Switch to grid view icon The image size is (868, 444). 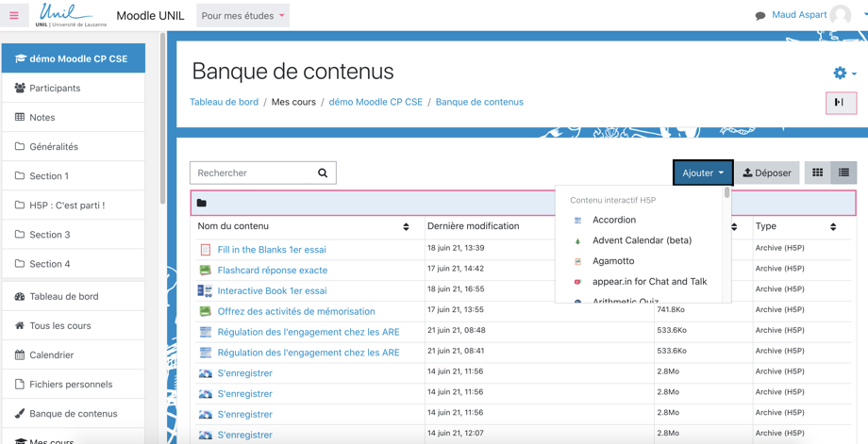tap(818, 173)
